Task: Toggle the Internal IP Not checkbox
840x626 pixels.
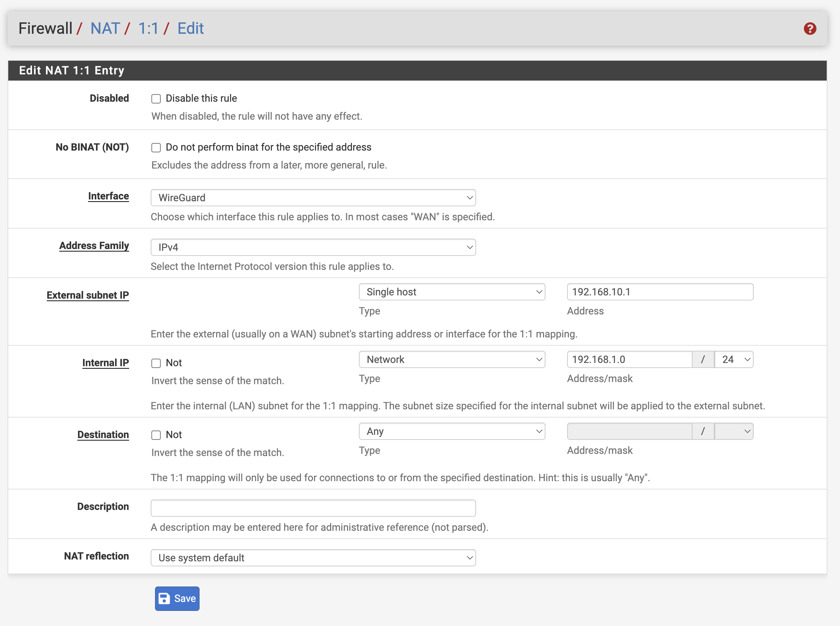Action: click(156, 363)
